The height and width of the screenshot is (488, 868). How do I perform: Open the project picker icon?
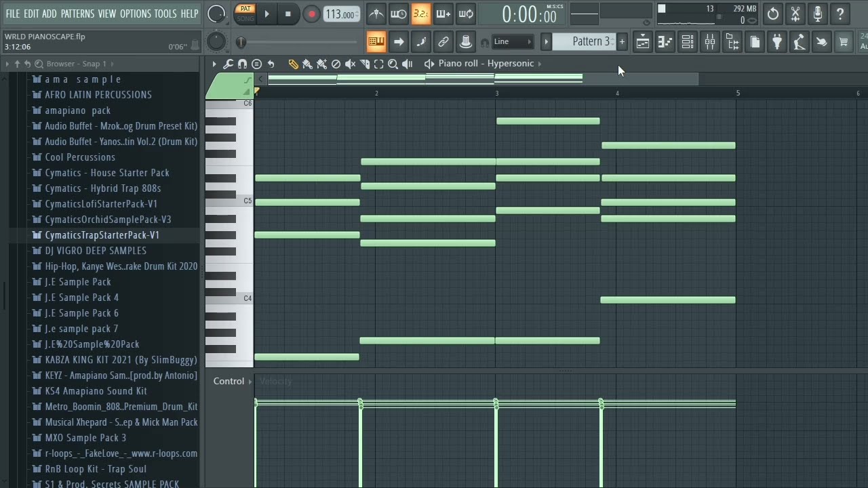(755, 42)
